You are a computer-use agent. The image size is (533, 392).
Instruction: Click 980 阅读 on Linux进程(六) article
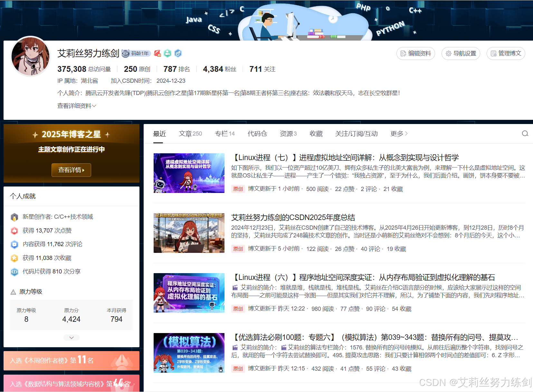pyautogui.click(x=323, y=309)
